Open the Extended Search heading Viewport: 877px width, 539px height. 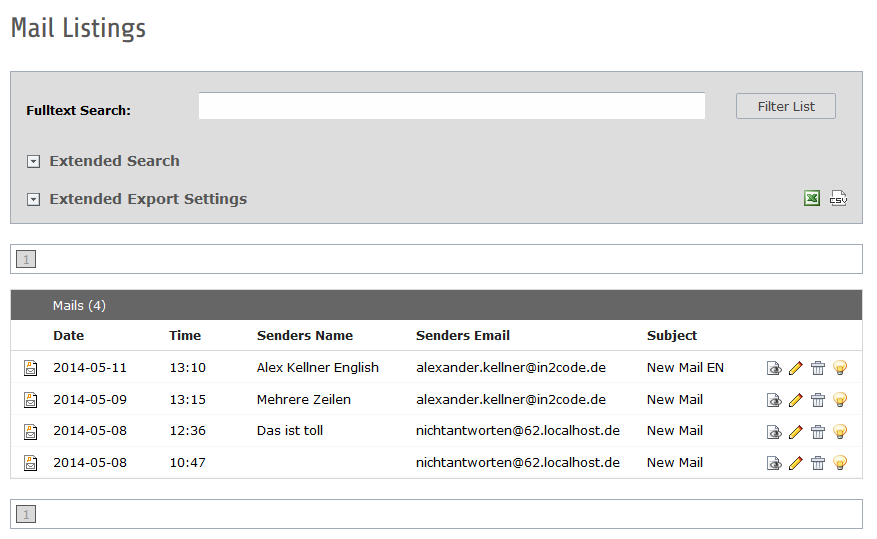click(114, 161)
